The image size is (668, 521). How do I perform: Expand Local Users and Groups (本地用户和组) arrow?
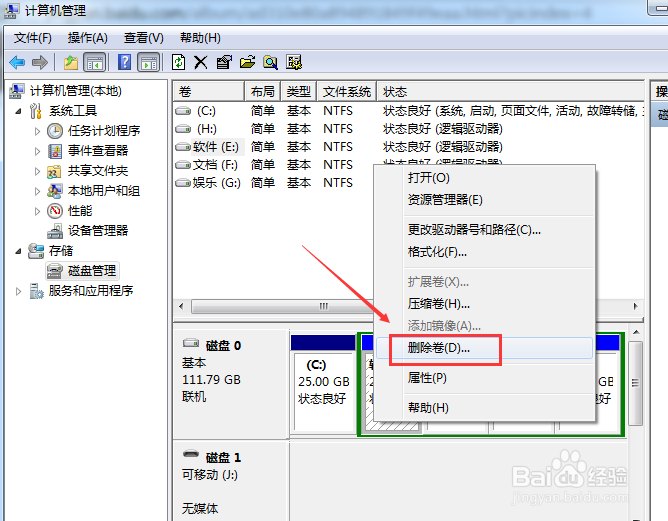(37, 191)
